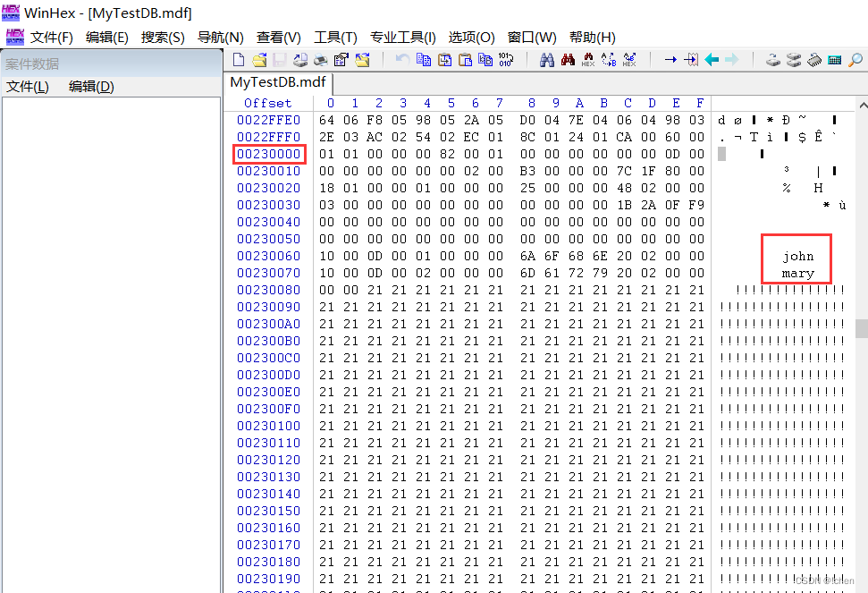Open the 编辑(E) menu
The width and height of the screenshot is (868, 593).
(x=107, y=37)
